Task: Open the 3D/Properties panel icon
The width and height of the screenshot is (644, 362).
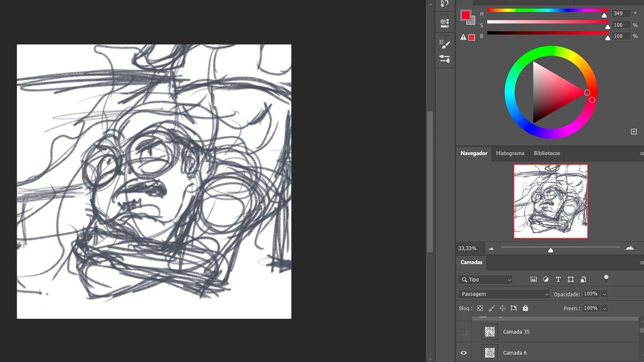Action: (444, 23)
